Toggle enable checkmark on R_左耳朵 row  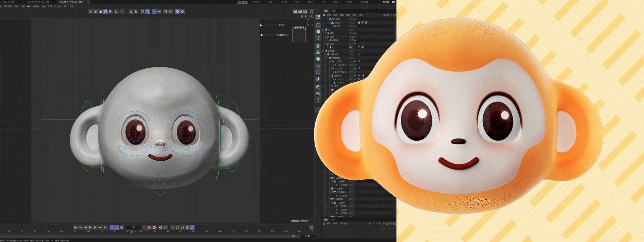pyautogui.click(x=355, y=69)
